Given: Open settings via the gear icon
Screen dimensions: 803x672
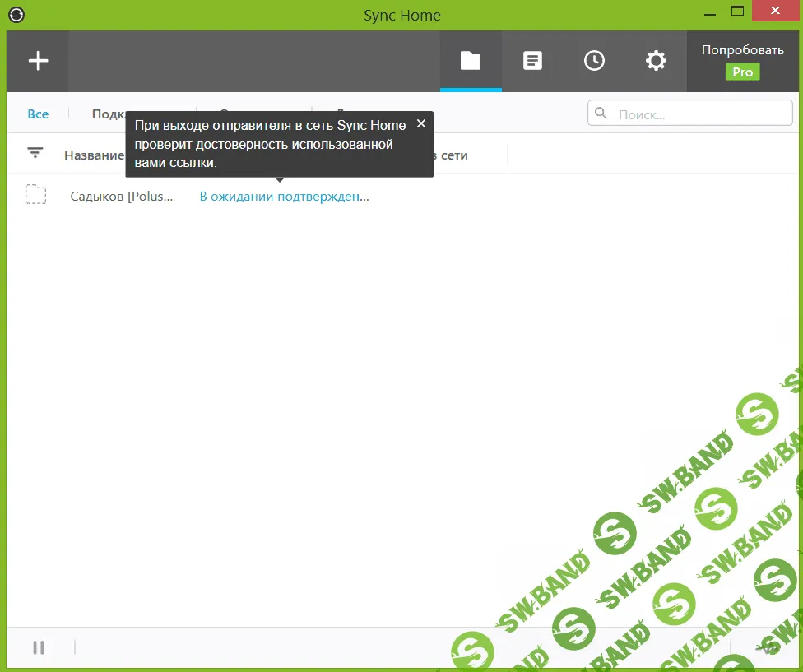Looking at the screenshot, I should coord(656,61).
